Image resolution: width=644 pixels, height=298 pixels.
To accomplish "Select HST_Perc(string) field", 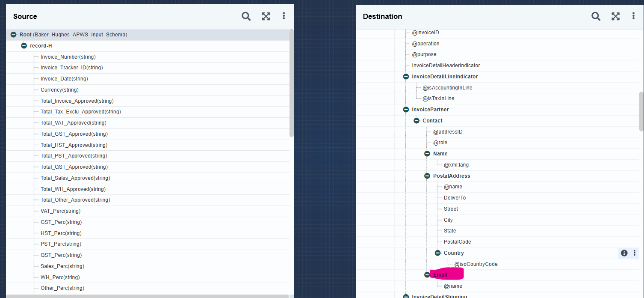I will [x=61, y=233].
